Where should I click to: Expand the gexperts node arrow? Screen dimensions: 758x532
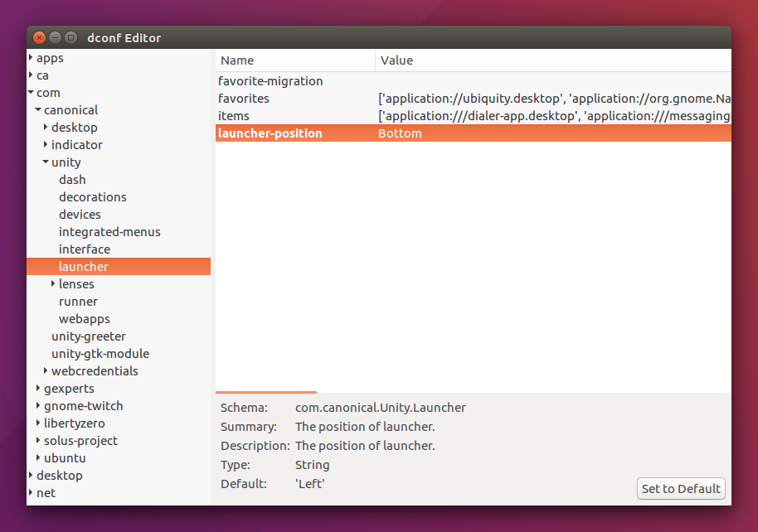pyautogui.click(x=38, y=388)
